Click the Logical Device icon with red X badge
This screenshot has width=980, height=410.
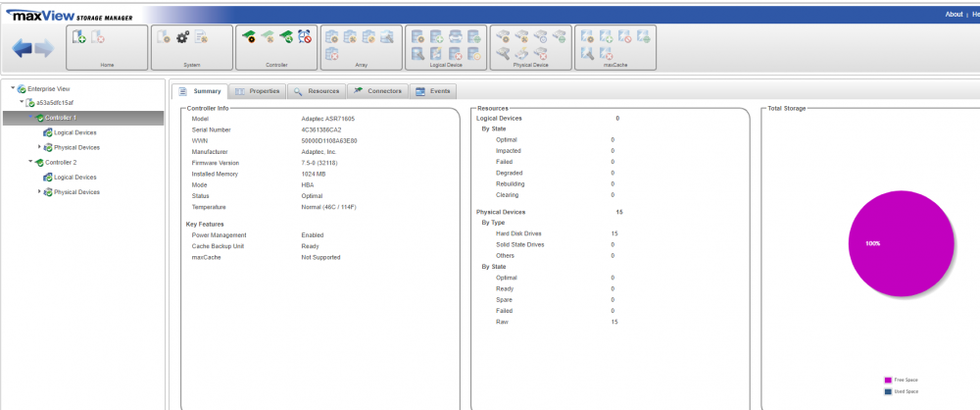456,54
